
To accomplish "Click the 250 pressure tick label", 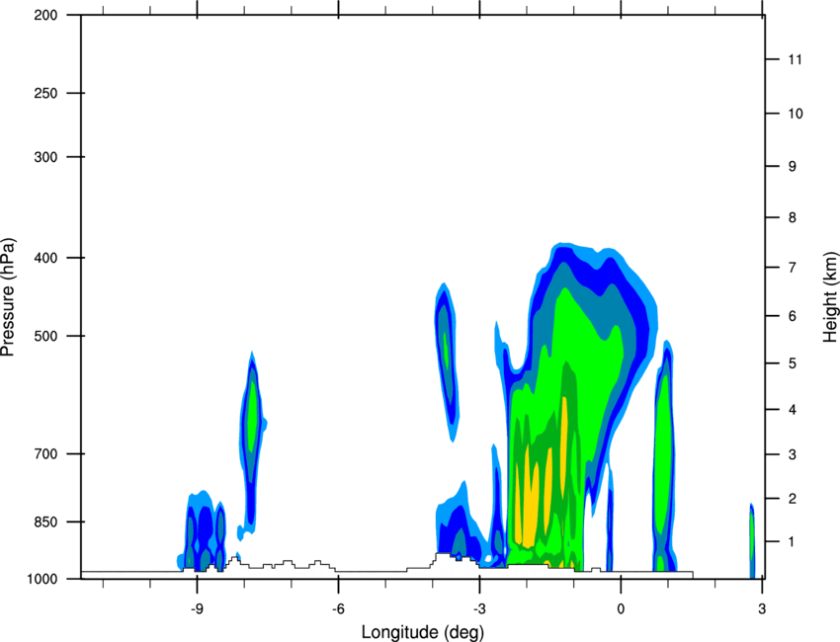I will [45, 93].
